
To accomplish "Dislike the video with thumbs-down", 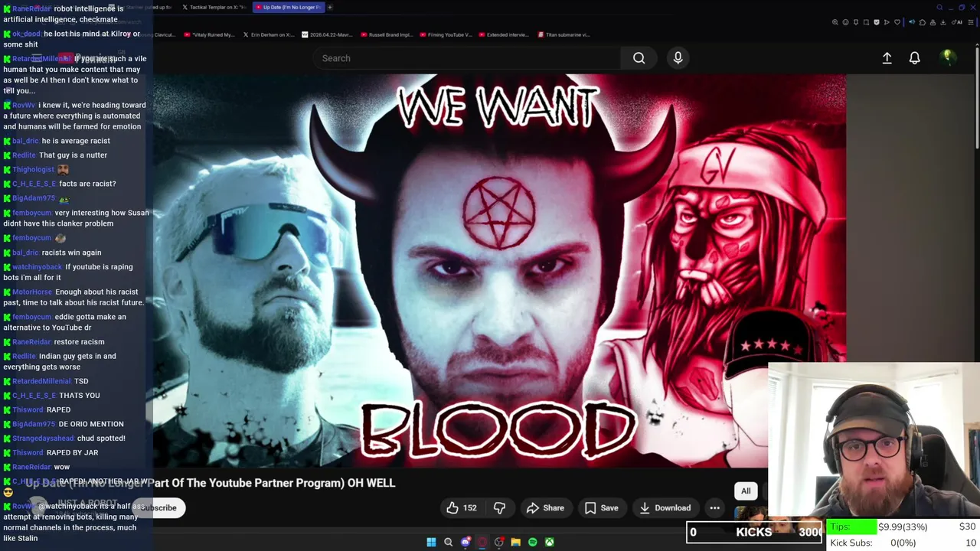I will pos(499,507).
